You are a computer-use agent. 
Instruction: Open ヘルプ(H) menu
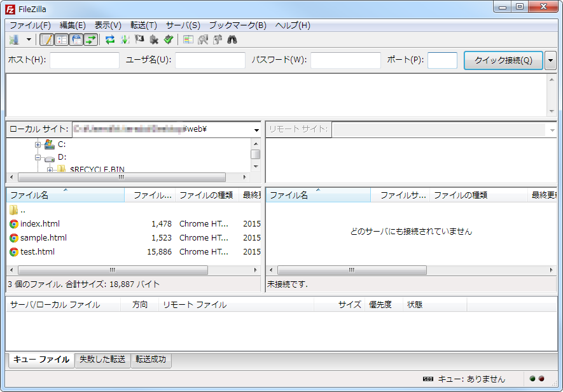[293, 25]
